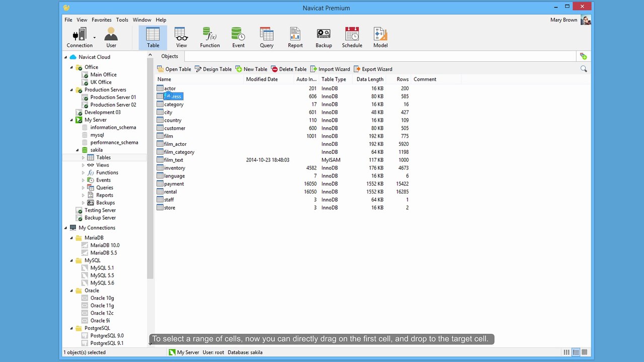The width and height of the screenshot is (644, 362).
Task: Switch to icon list view
Action: tap(567, 352)
